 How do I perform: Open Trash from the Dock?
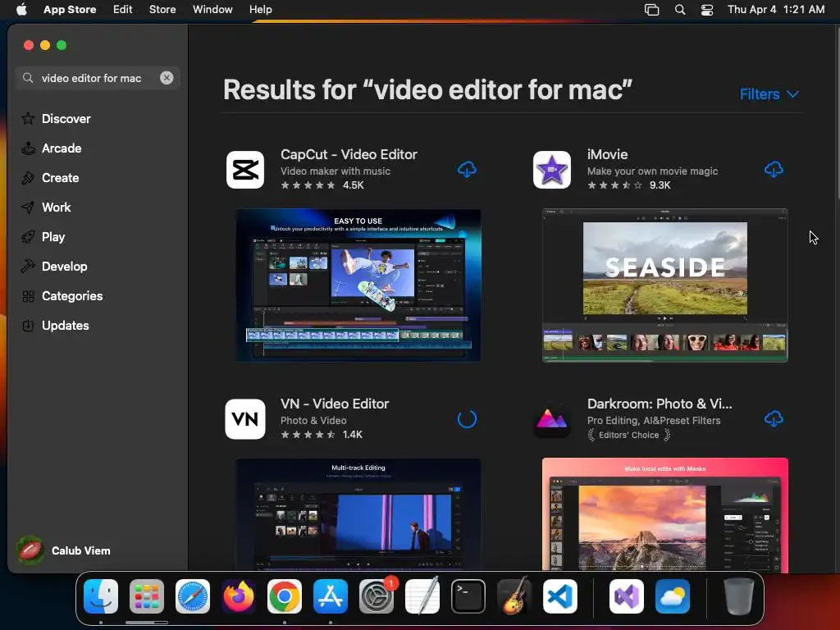tap(739, 596)
